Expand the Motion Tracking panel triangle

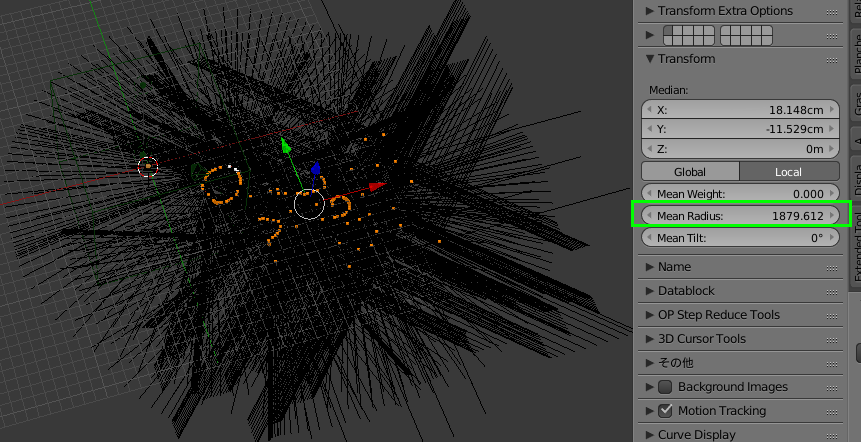click(x=650, y=411)
